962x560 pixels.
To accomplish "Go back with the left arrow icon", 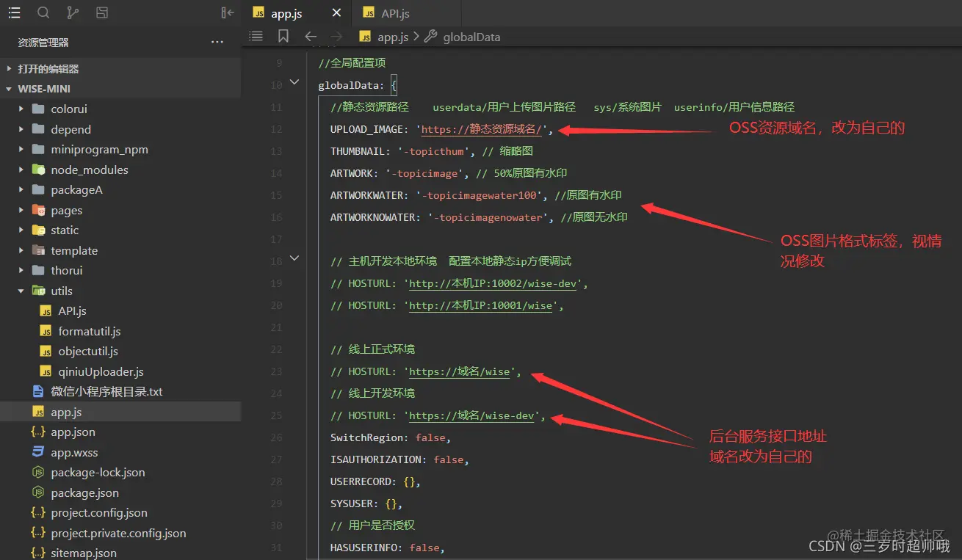I will [x=311, y=36].
